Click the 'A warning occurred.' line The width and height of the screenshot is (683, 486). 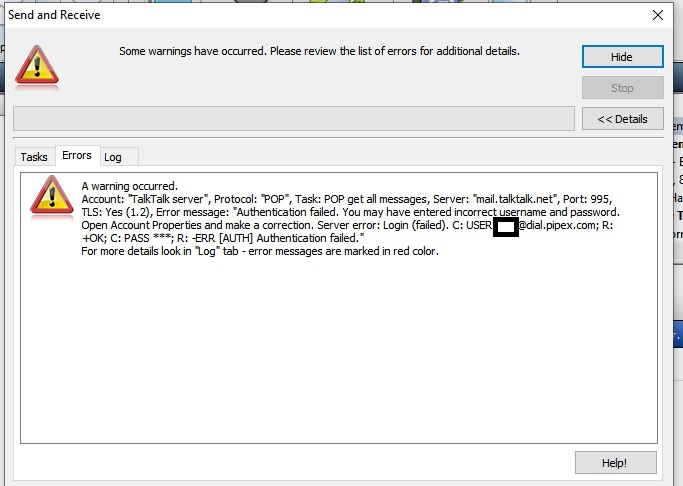point(129,186)
